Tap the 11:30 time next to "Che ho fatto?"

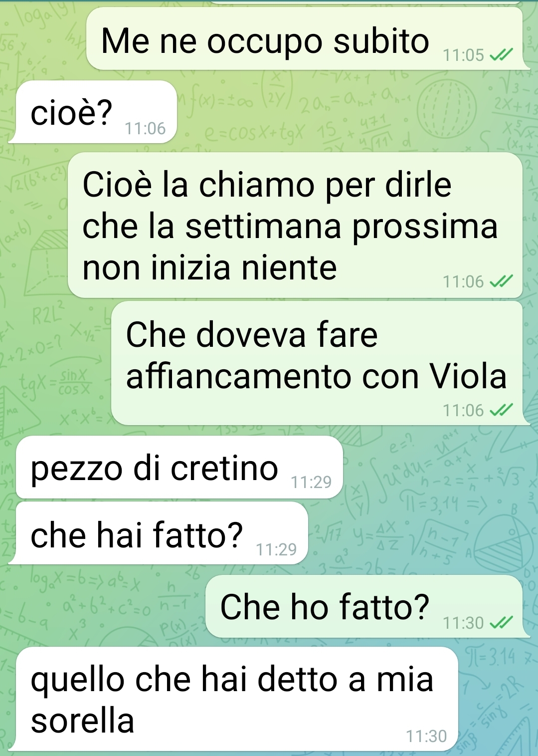click(464, 623)
